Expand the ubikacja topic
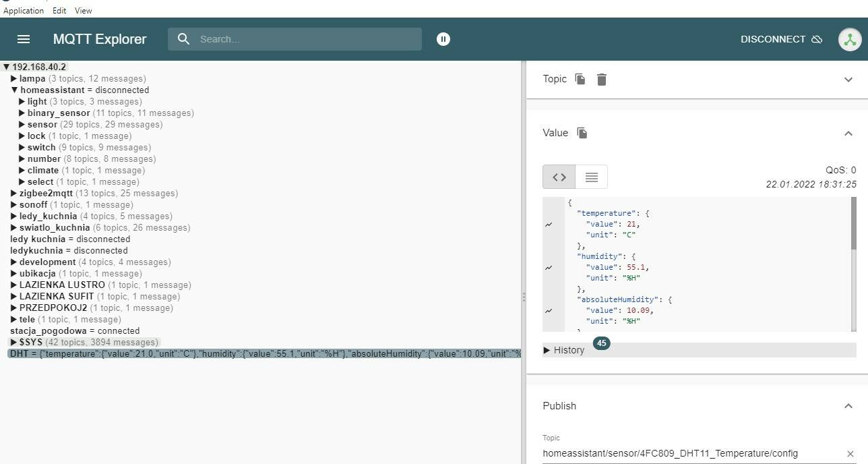The image size is (868, 464). point(13,273)
